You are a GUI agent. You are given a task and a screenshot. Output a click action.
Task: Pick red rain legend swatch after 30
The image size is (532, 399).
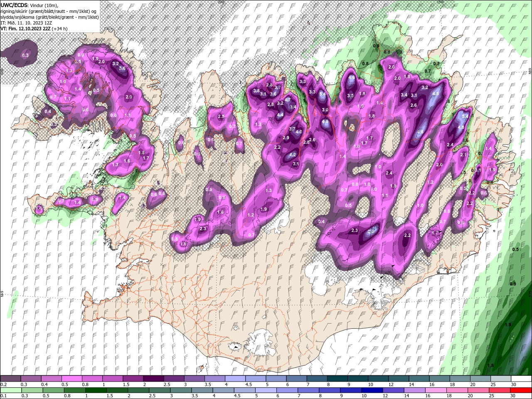coord(521,390)
